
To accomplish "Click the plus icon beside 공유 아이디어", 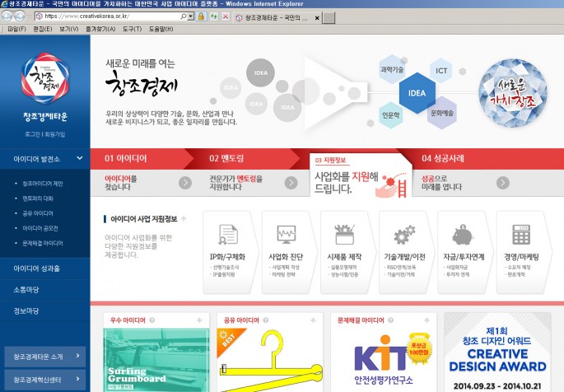I will pyautogui.click(x=311, y=320).
